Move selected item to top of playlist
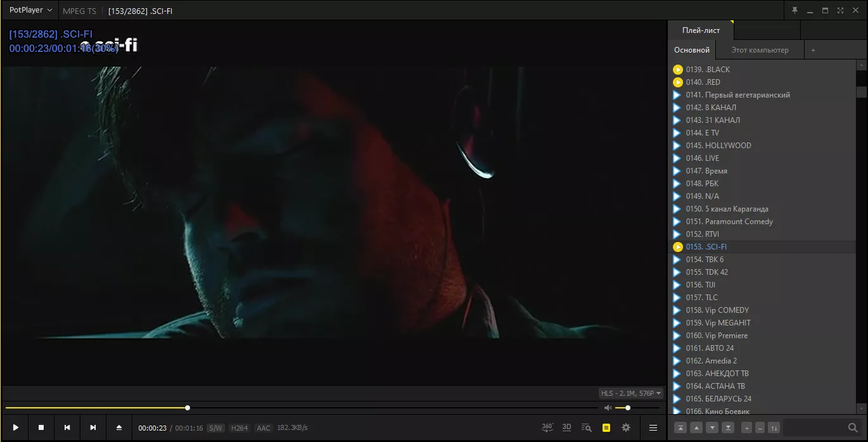This screenshot has width=868, height=442. pos(680,427)
